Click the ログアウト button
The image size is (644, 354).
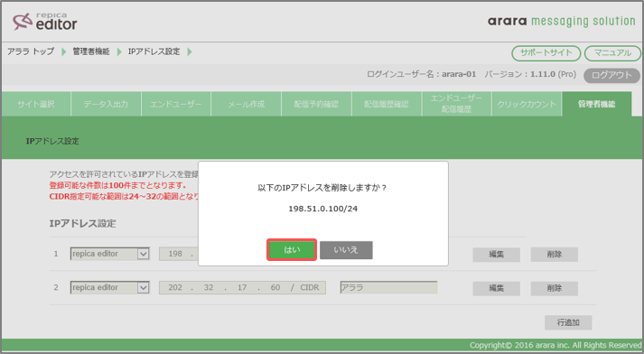tap(611, 75)
